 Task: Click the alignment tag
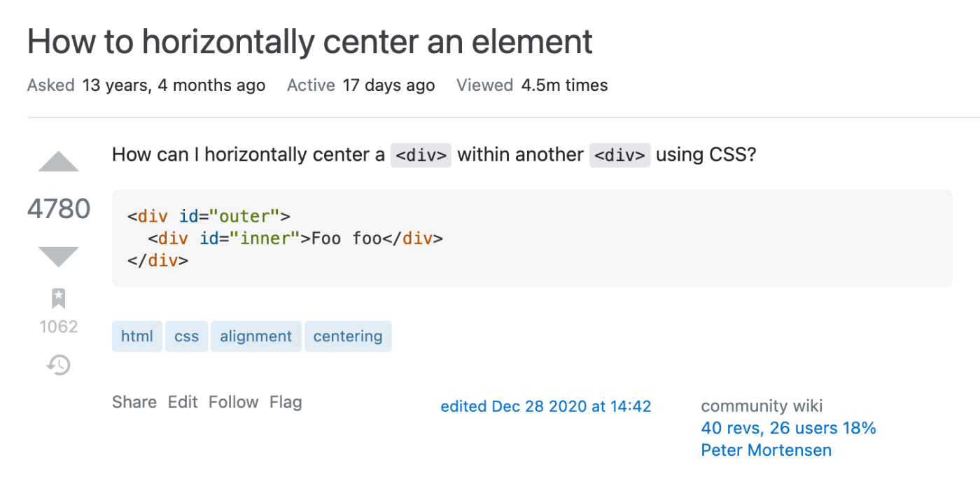click(255, 336)
